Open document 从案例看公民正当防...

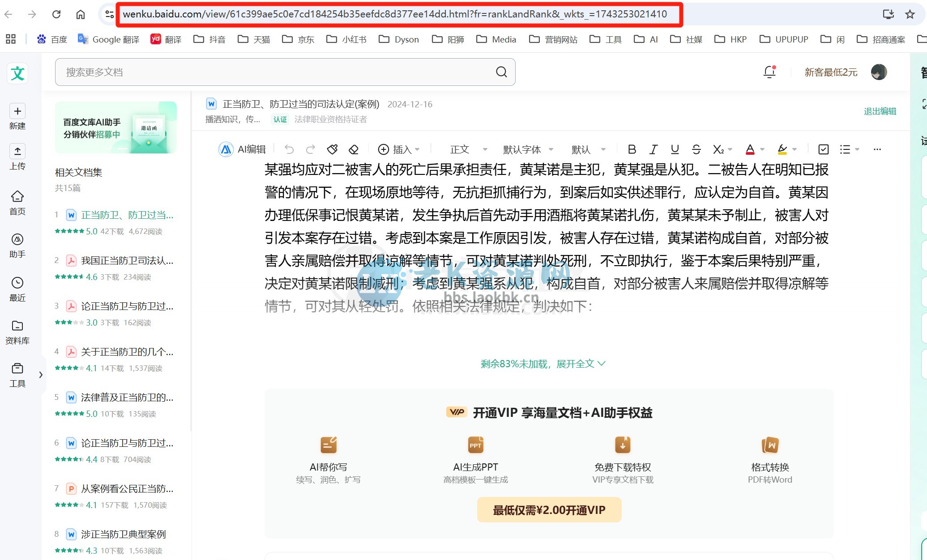tap(127, 488)
